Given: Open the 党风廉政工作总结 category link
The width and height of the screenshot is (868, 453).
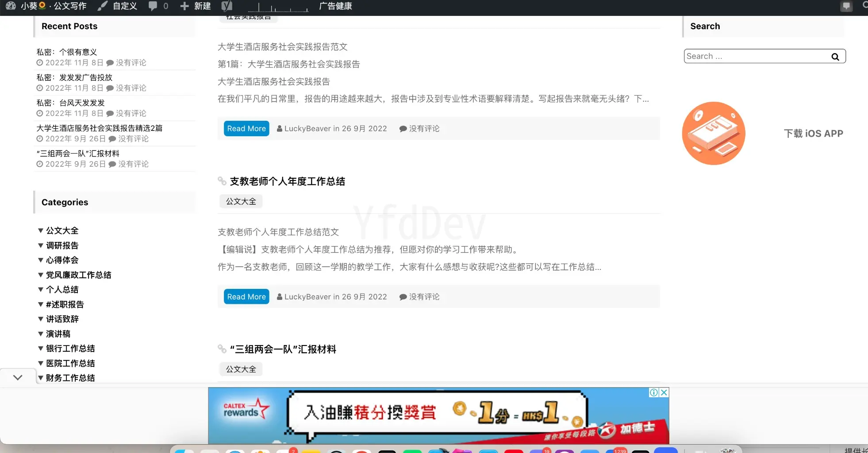Looking at the screenshot, I should [79, 275].
